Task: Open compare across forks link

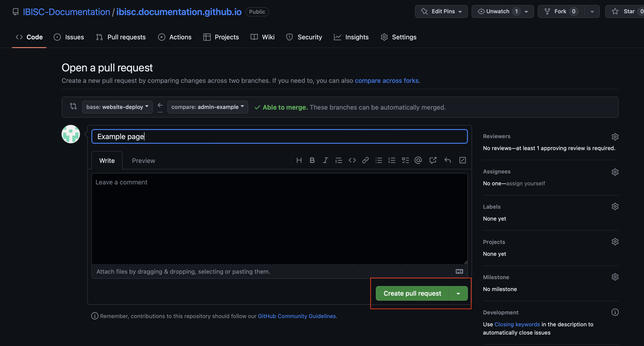Action: [x=387, y=81]
